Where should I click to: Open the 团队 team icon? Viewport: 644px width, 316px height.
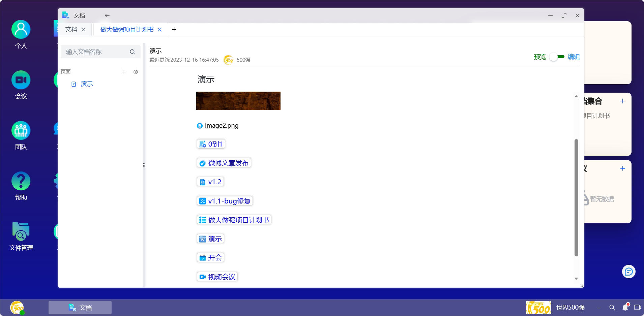(x=21, y=131)
